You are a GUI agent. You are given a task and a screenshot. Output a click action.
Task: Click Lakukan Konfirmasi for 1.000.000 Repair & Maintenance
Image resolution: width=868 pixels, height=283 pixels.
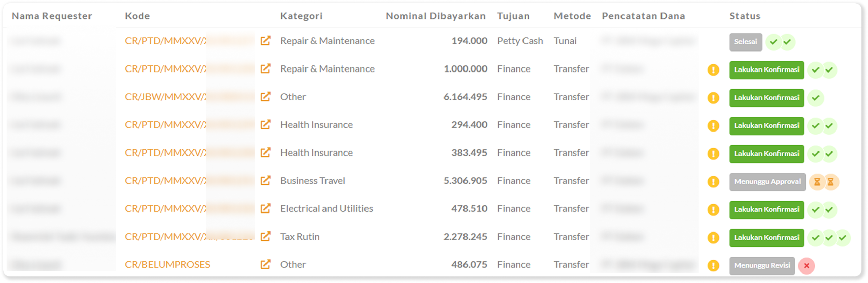766,70
